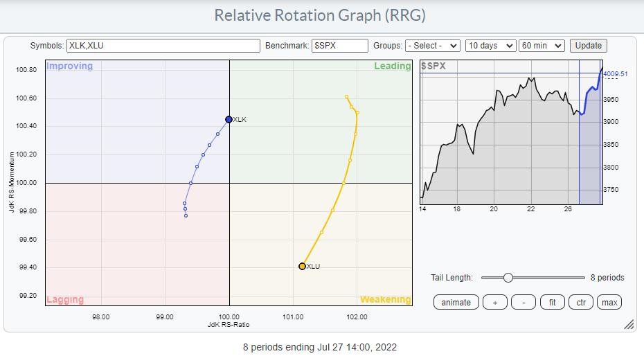The image size is (644, 356).
Task: Click the fit button
Action: 552,302
